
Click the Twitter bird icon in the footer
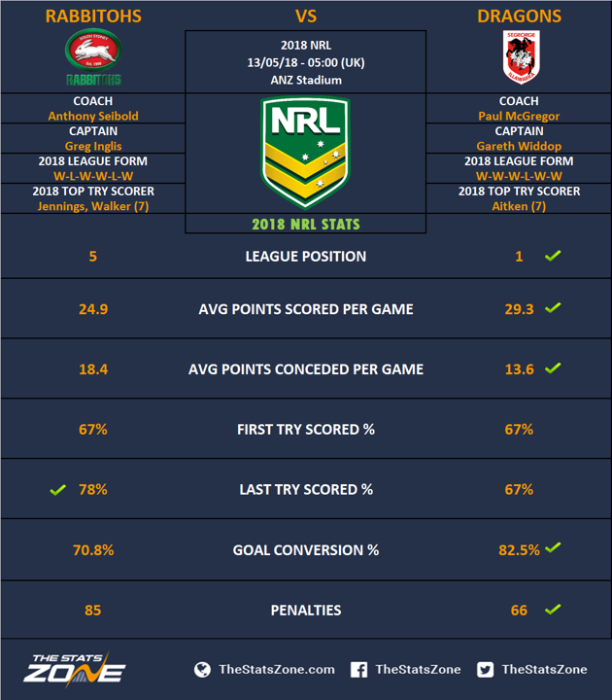coord(485,670)
